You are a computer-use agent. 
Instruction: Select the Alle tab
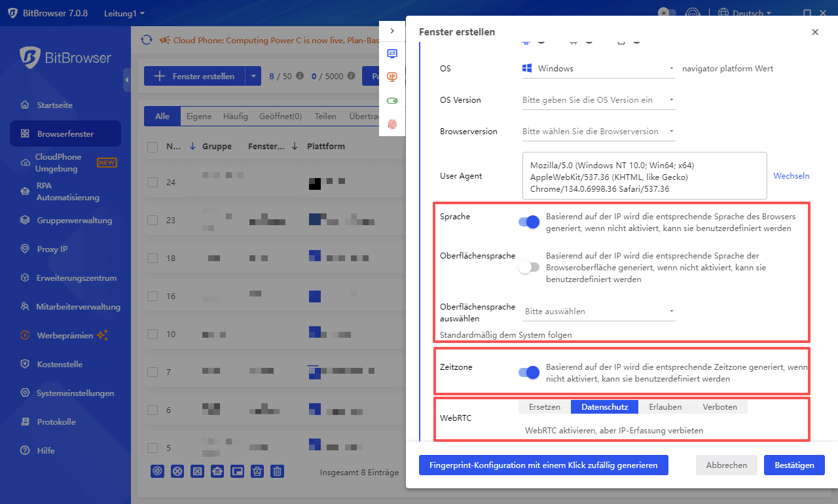coord(162,116)
